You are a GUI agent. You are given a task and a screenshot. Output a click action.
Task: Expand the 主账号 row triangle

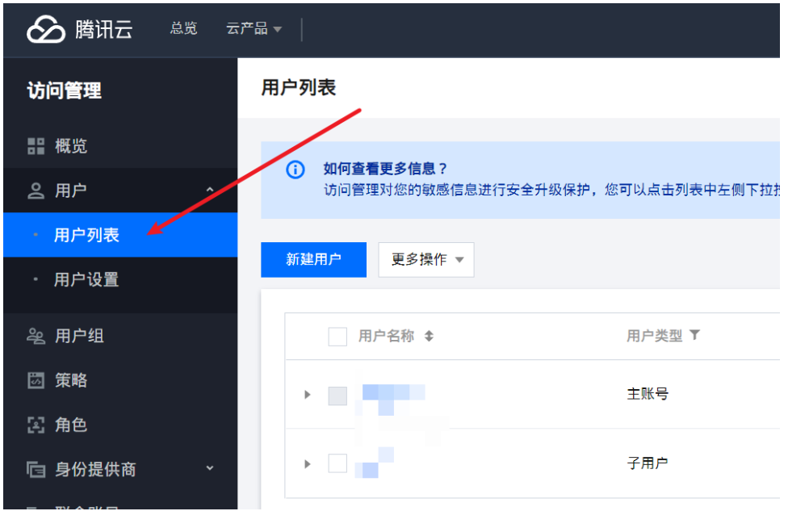[x=308, y=395]
